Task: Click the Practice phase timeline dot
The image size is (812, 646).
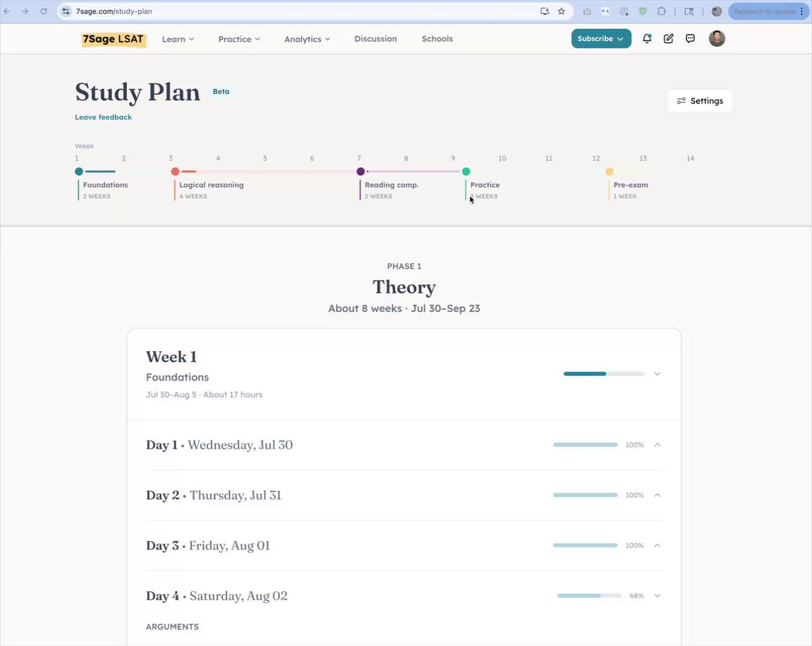Action: [466, 171]
